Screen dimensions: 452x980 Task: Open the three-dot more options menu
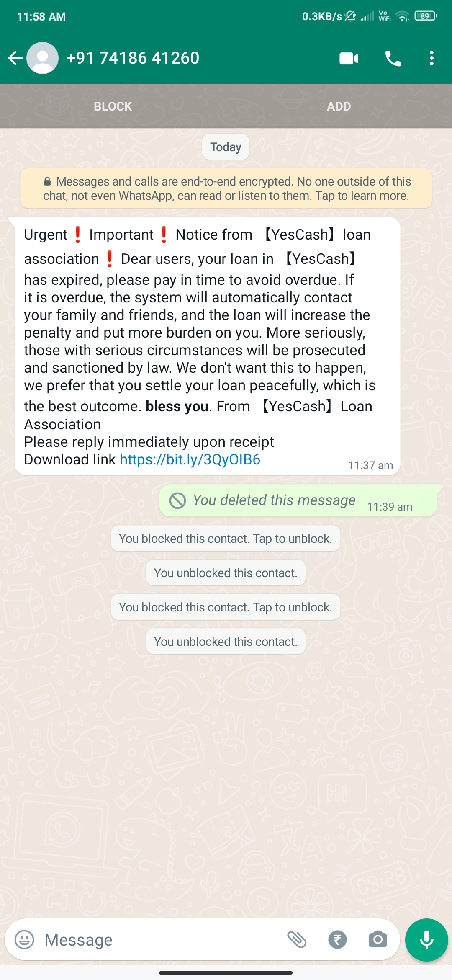[431, 59]
